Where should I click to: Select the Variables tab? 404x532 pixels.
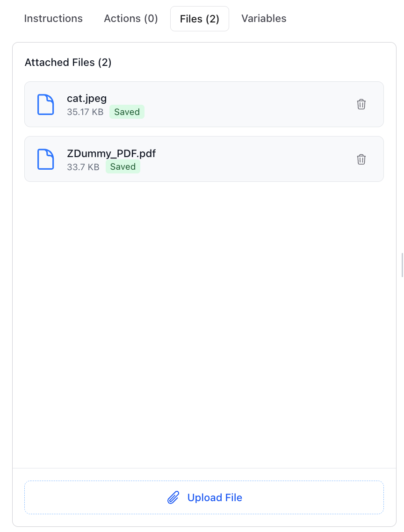pos(264,18)
